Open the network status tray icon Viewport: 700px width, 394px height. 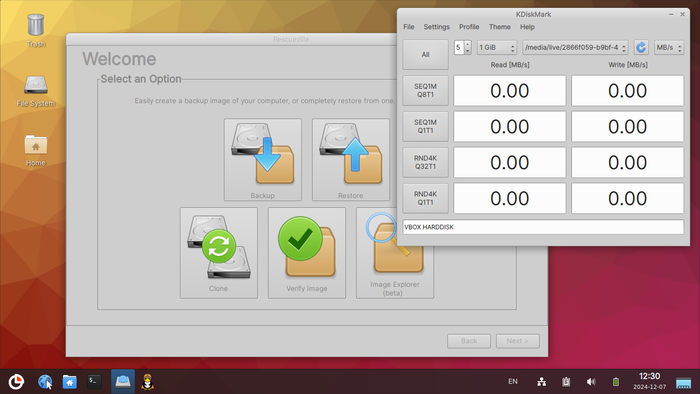click(x=542, y=382)
